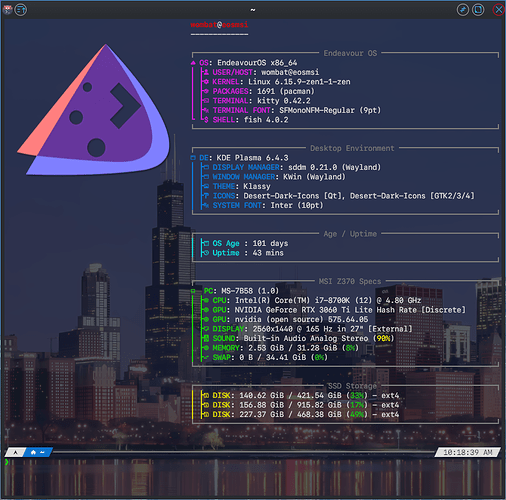Viewport: 506px width, 500px height.
Task: Click the tilde window title in titlebar
Action: click(x=253, y=10)
